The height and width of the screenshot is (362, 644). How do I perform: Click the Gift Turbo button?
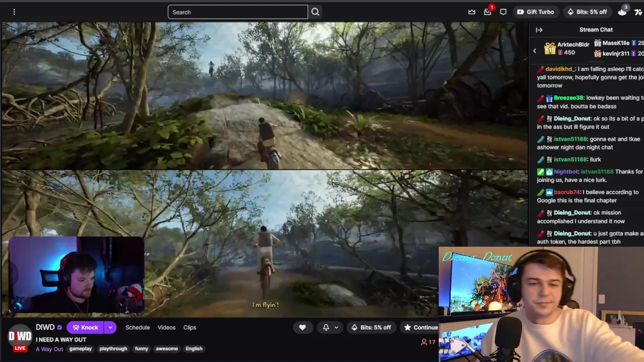[536, 12]
